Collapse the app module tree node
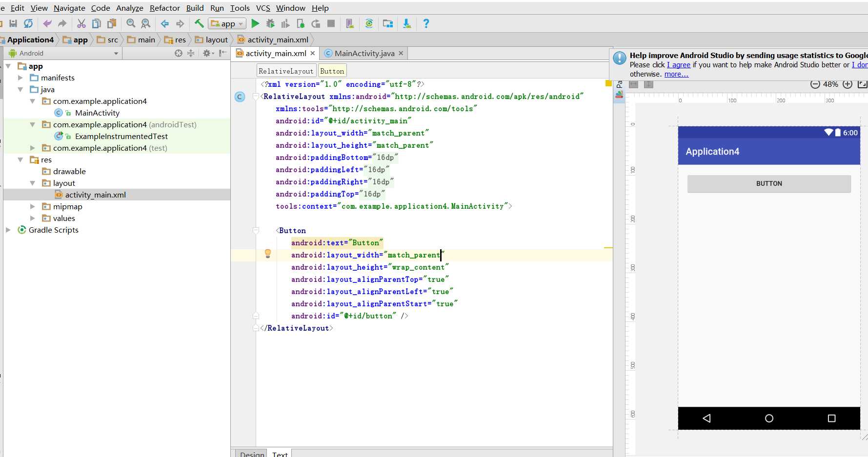Screen dimensions: 868x457 click(8, 66)
